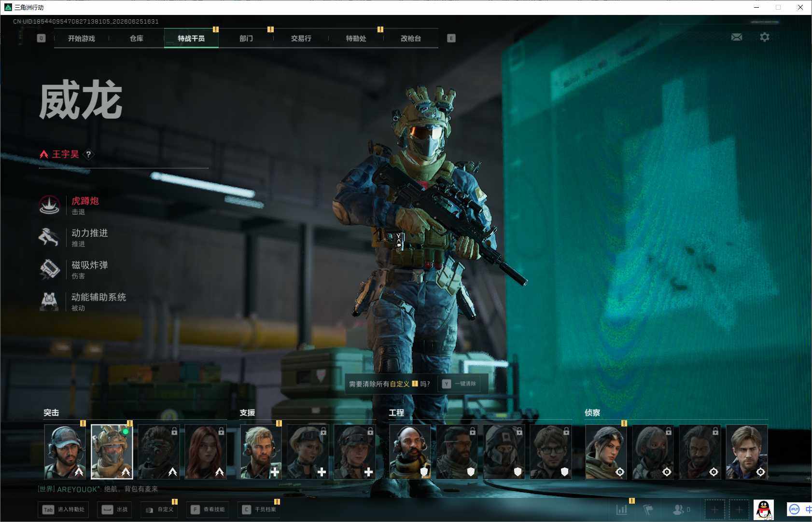This screenshot has width=812, height=522.
Task: Select the last recon operator in blue
Action: [747, 452]
